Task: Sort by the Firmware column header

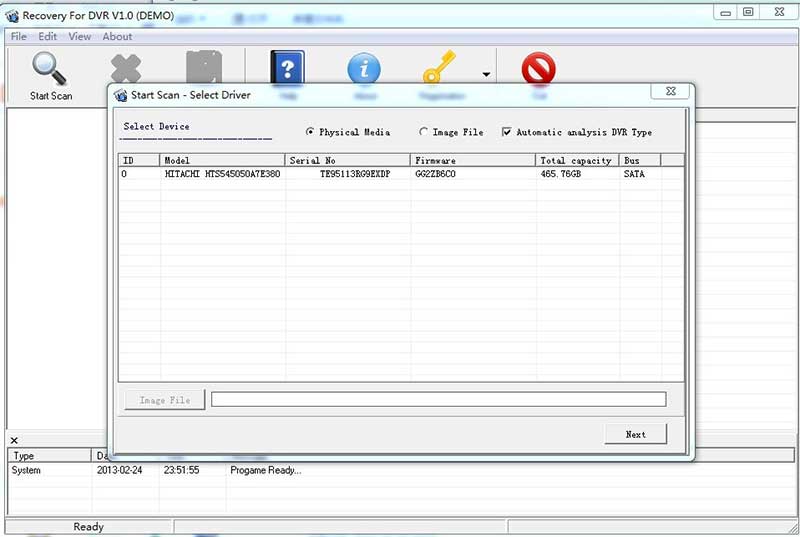Action: click(473, 160)
